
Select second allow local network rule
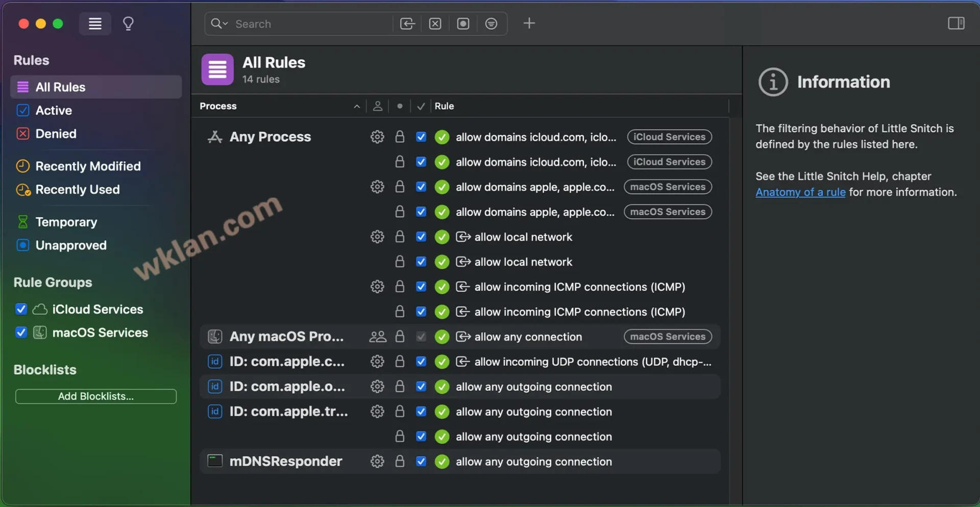(x=523, y=262)
